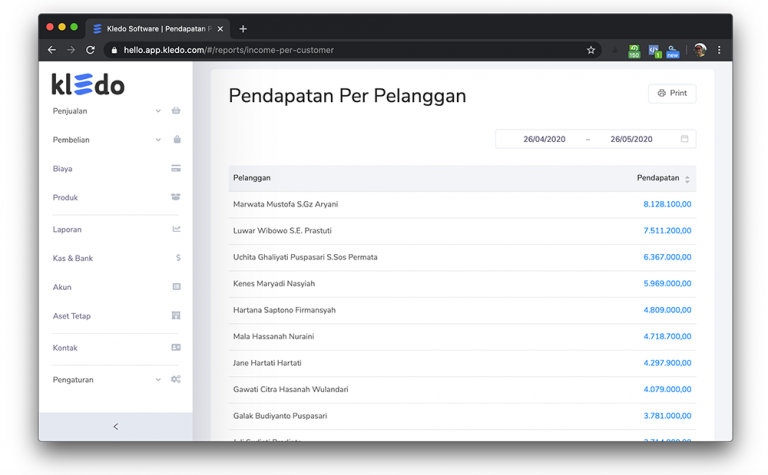
Task: Select row Galak Budiyanto Puspasari
Action: coord(462,416)
